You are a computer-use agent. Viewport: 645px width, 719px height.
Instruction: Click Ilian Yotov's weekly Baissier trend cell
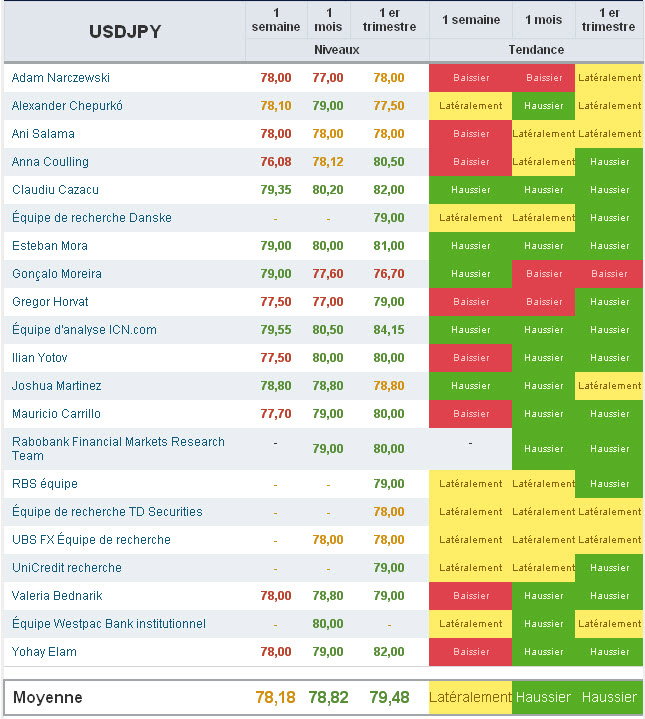pos(470,357)
